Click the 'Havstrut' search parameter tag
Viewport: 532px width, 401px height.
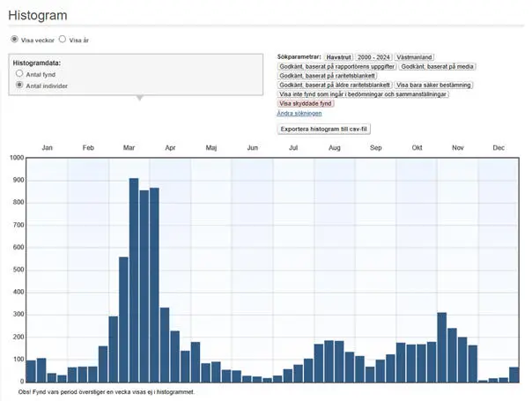338,56
